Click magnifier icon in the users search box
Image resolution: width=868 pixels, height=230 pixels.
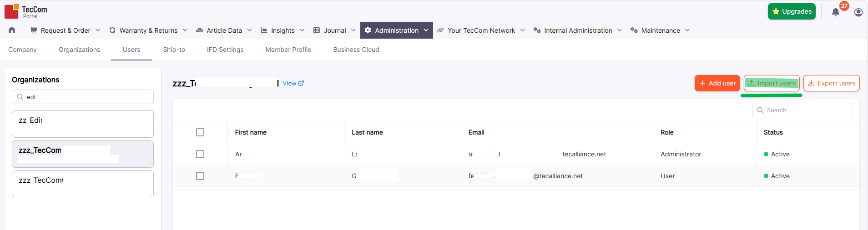click(760, 110)
